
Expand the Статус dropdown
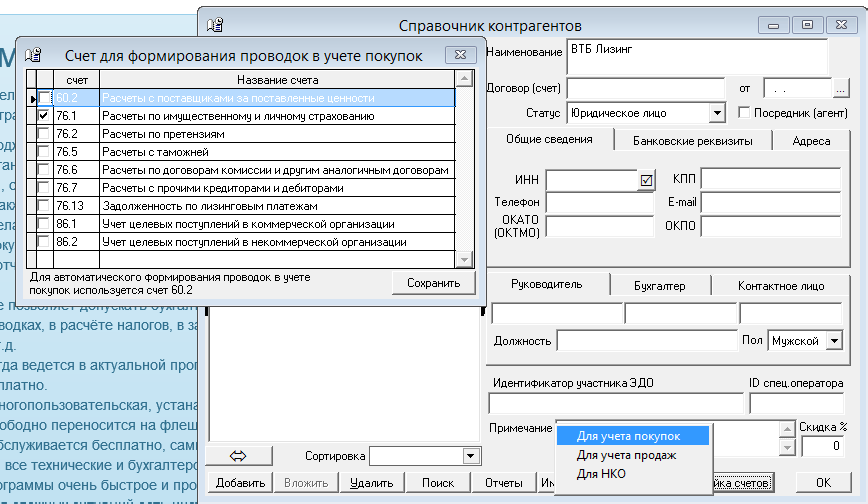point(717,113)
